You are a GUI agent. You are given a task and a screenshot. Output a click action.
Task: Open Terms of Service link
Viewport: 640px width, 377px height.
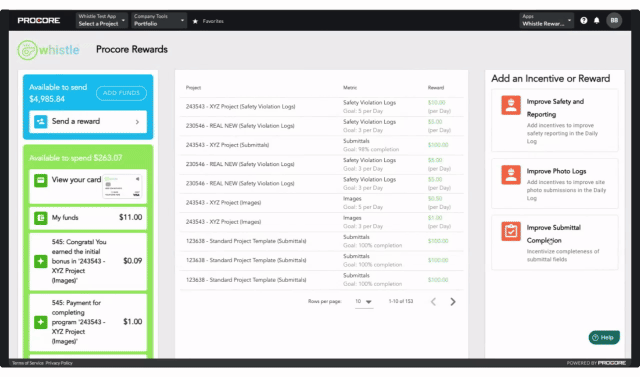click(28, 363)
